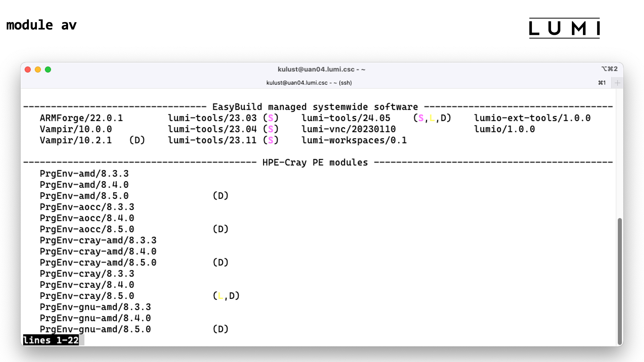Select the kulust@uan04.lumi.csc ssh tab

tap(309, 83)
